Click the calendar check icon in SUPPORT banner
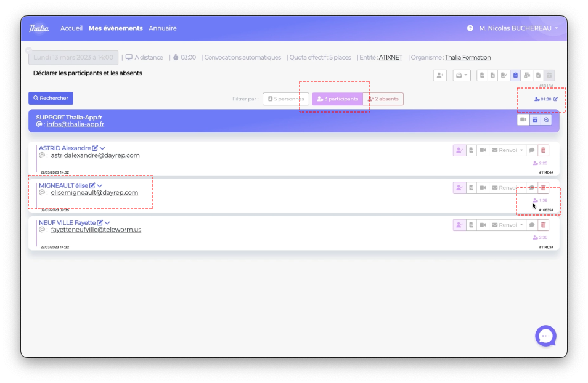The image size is (588, 383). 535,120
